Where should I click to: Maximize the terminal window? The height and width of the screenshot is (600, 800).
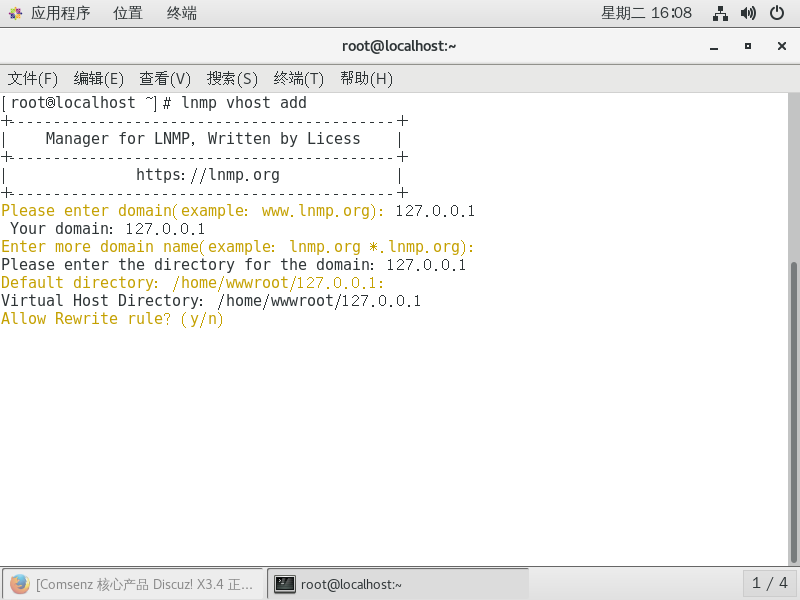pyautogui.click(x=747, y=46)
